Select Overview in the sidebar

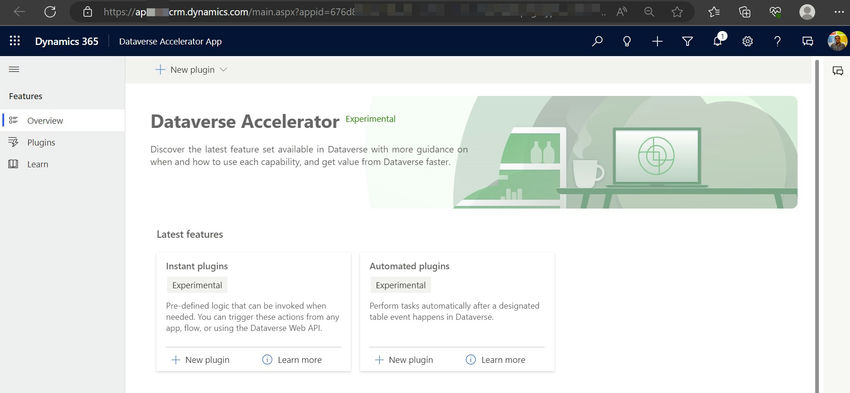(x=62, y=120)
